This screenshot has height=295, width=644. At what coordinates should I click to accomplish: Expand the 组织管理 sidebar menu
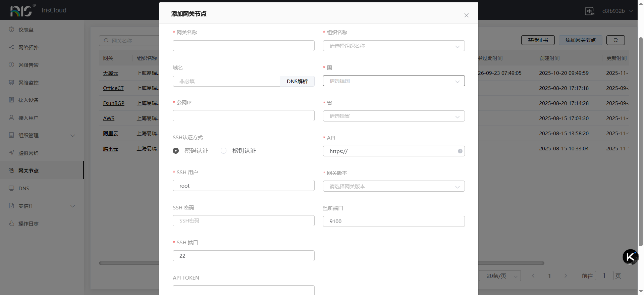coord(42,136)
